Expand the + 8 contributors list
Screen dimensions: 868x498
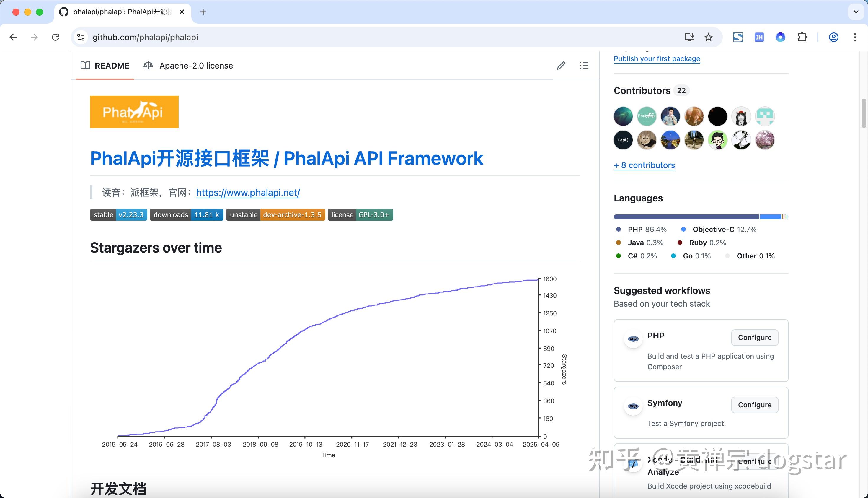pos(644,165)
